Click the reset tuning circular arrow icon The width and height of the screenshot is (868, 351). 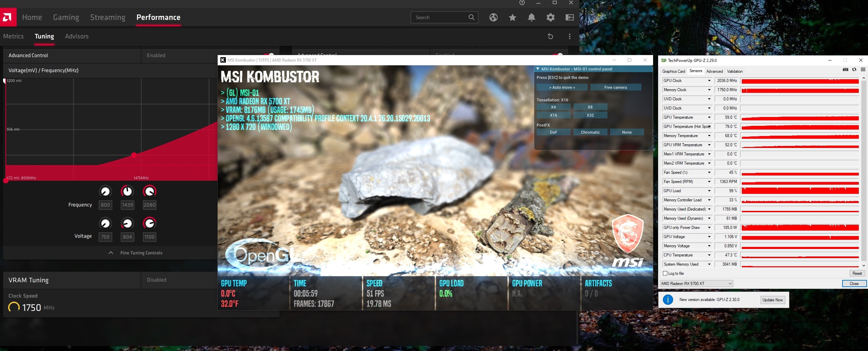tap(551, 36)
